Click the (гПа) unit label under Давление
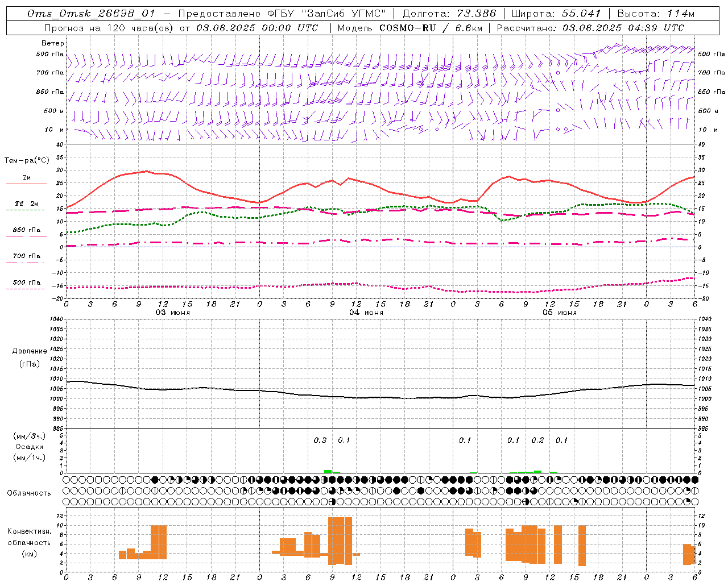The height and width of the screenshot is (582, 728). point(30,364)
